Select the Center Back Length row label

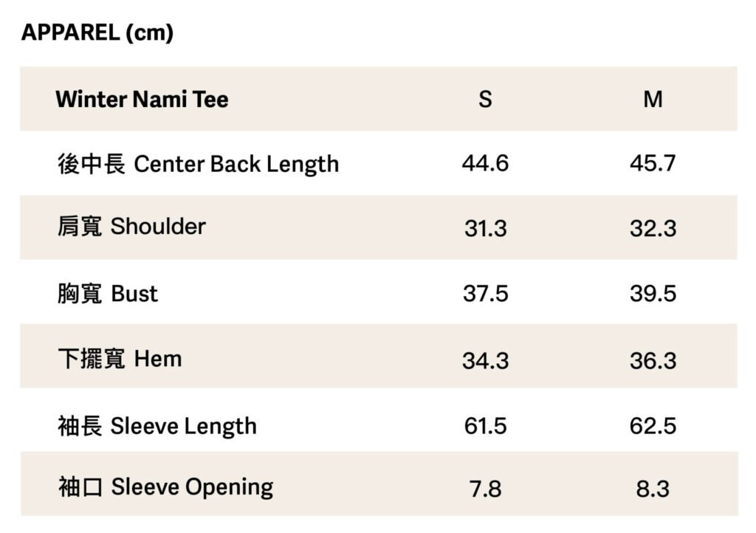pos(198,163)
